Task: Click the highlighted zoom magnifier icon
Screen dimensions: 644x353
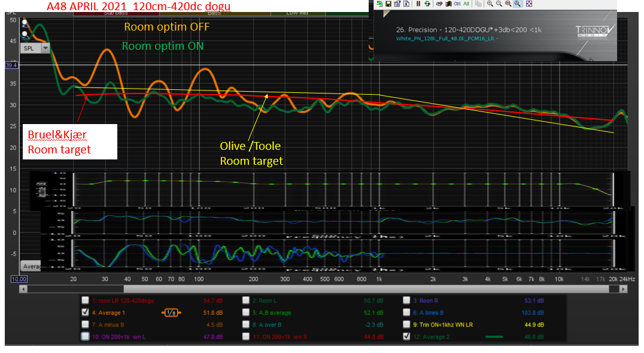Action: 518,4
